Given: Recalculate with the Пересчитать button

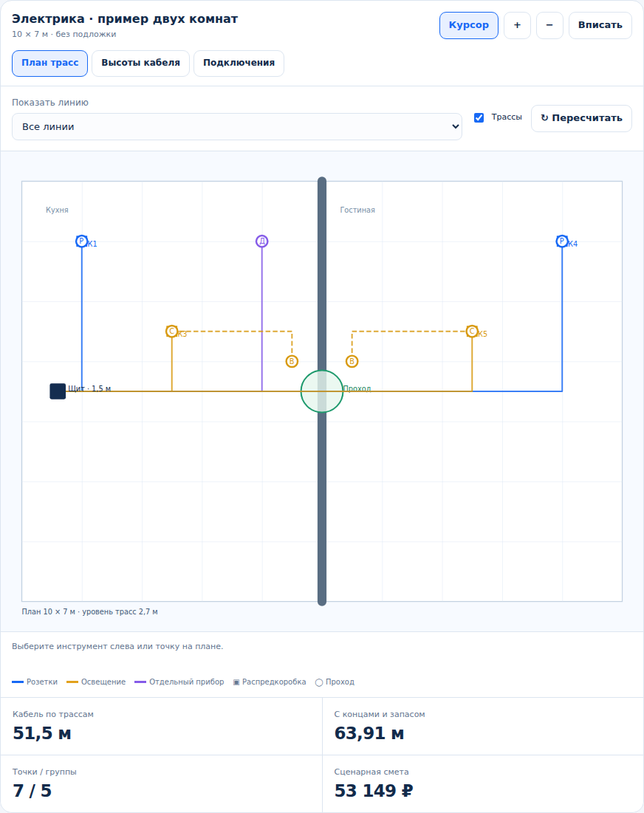Looking at the screenshot, I should click(581, 118).
